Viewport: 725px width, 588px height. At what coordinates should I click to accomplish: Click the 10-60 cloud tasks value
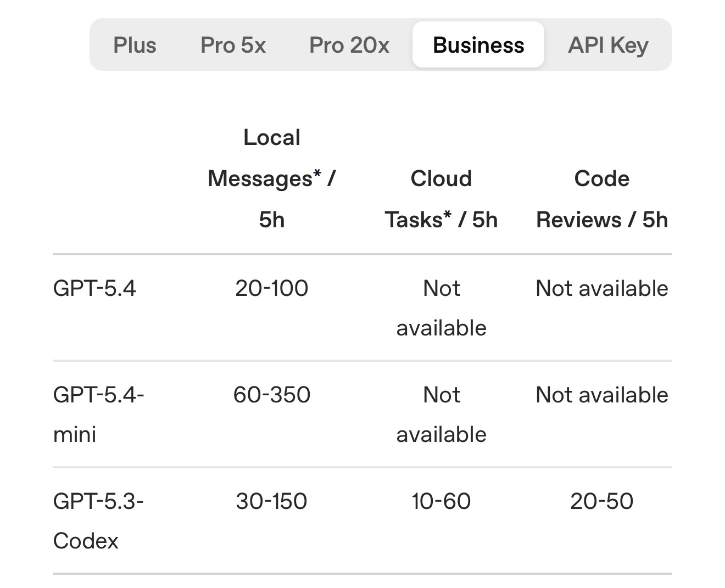[441, 501]
